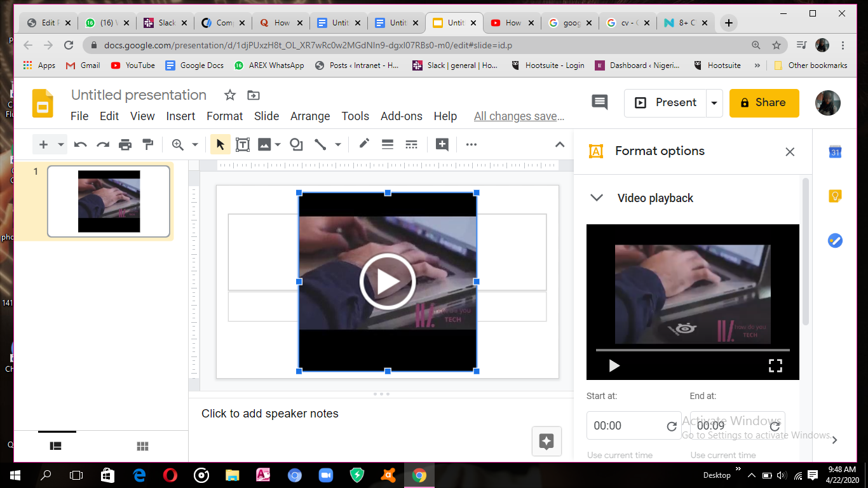This screenshot has height=488, width=868.
Task: Click the Move to folder icon
Action: coord(253,95)
